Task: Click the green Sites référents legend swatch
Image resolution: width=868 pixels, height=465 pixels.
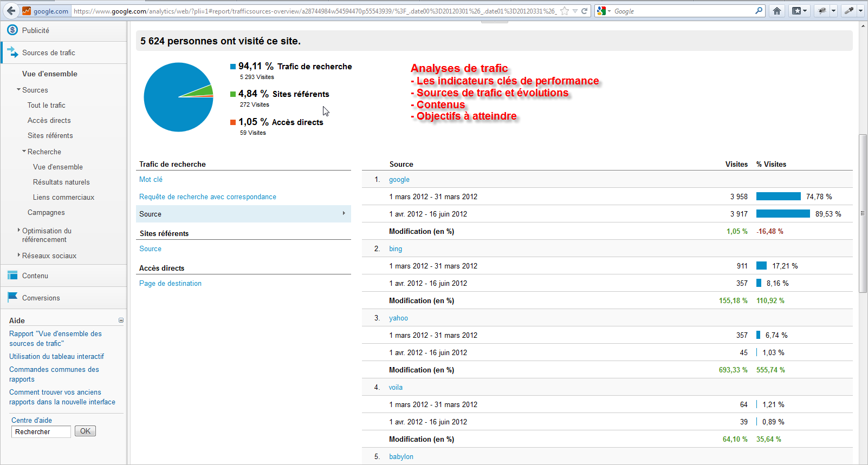Action: click(233, 94)
